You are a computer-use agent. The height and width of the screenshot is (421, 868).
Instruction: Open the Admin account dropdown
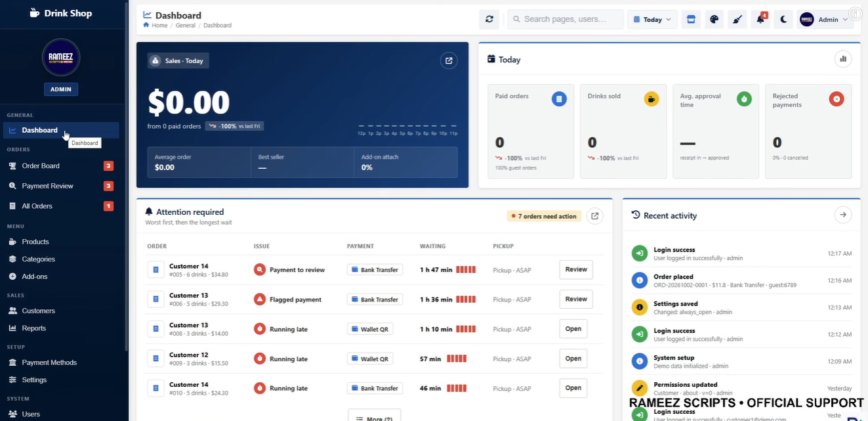point(825,19)
